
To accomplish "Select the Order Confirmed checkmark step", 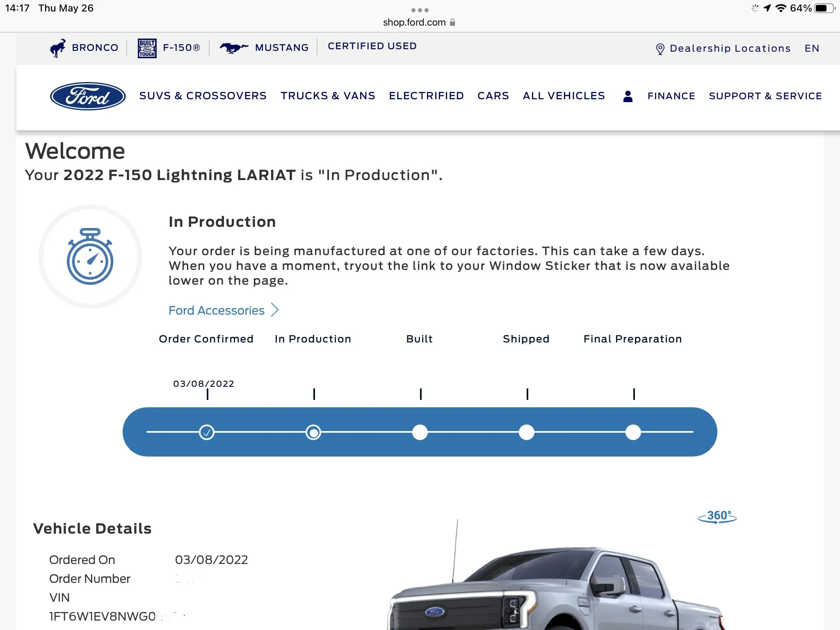I will coord(207,432).
